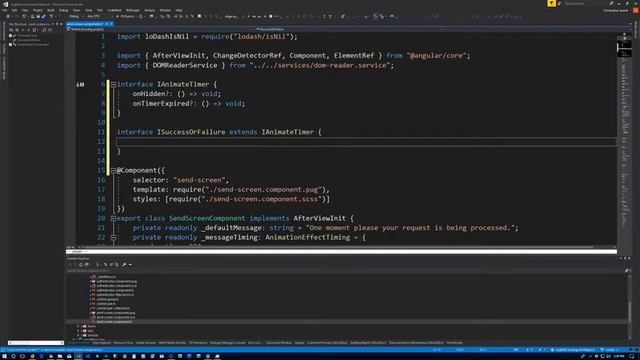Viewport: 640px width, 360px height.
Task: Click the gutter marker beside line 6
Action: 80,84
